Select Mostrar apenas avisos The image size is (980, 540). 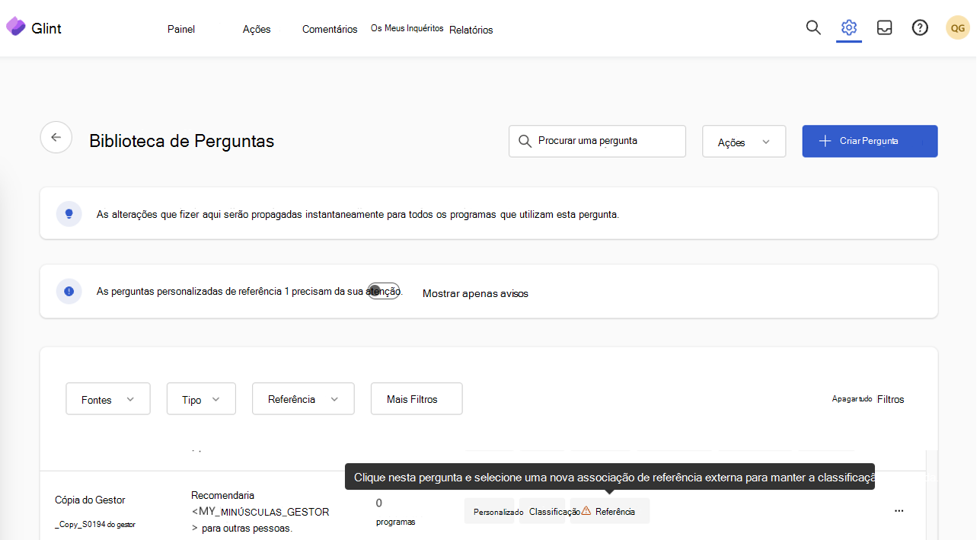(474, 293)
